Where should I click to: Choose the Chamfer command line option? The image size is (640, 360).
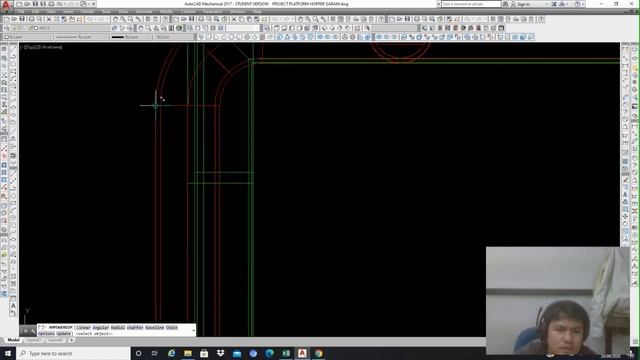click(x=135, y=327)
